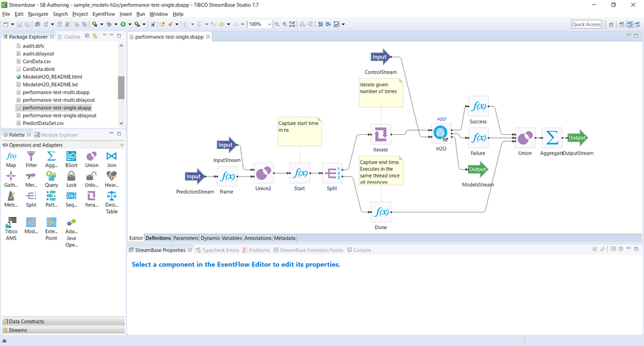This screenshot has width=644, height=346.
Task: Pick the Adapter Java Operator in the palette
Action: point(71,233)
